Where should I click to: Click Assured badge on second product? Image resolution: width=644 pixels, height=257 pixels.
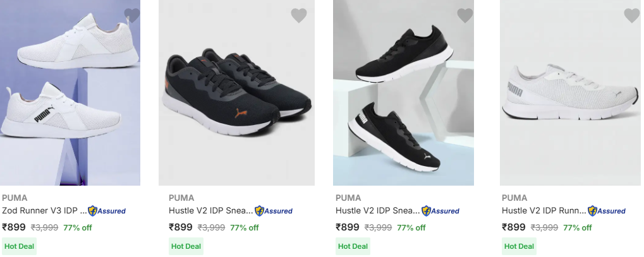[273, 211]
